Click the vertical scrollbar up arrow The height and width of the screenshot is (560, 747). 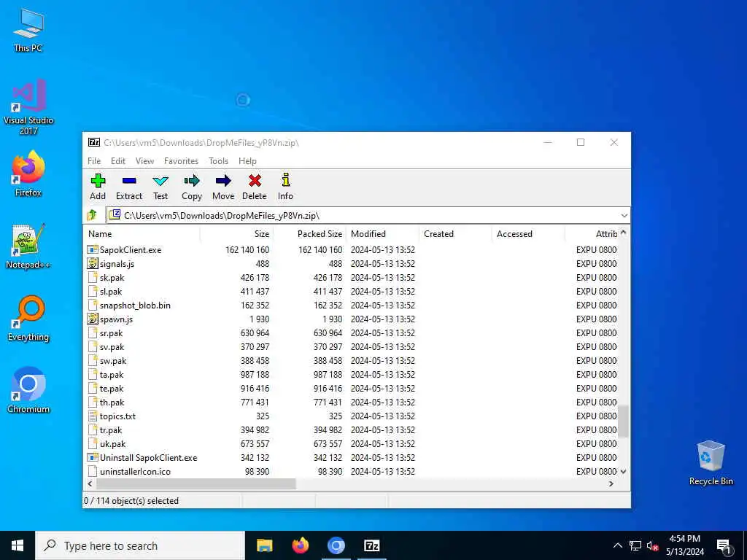point(623,233)
